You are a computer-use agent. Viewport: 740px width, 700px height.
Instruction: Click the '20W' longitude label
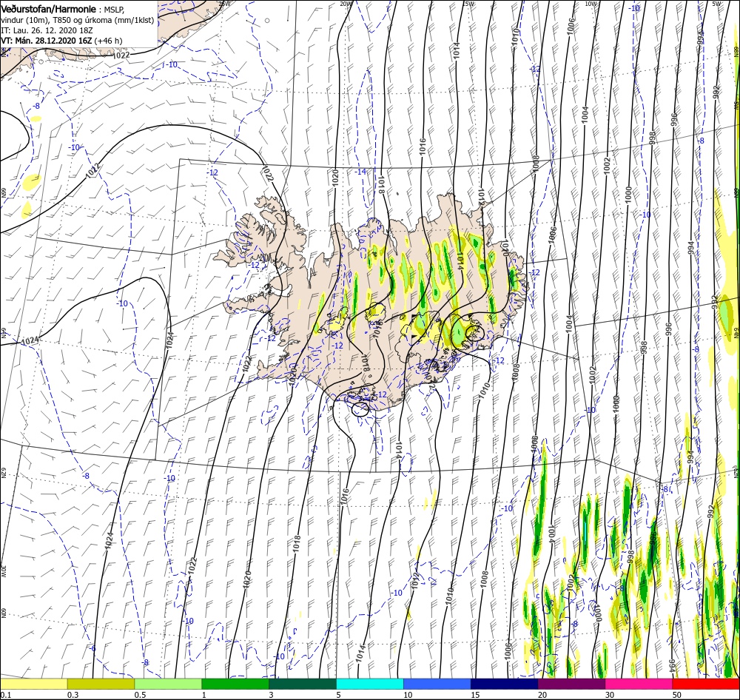[x=346, y=4]
